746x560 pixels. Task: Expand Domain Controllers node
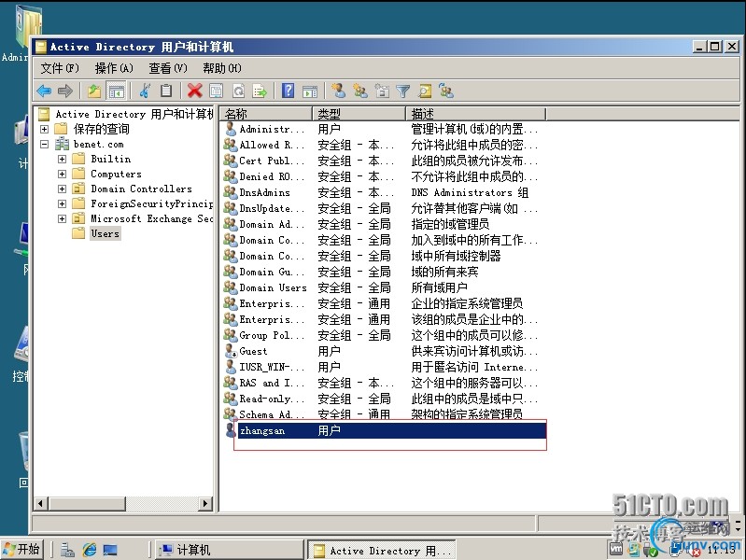(x=62, y=189)
